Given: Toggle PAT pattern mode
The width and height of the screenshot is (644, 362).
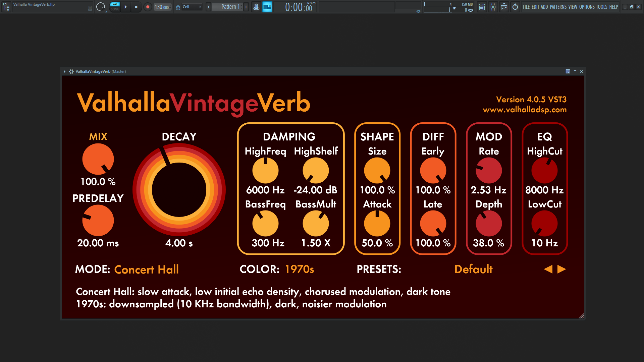Looking at the screenshot, I should [x=115, y=4].
